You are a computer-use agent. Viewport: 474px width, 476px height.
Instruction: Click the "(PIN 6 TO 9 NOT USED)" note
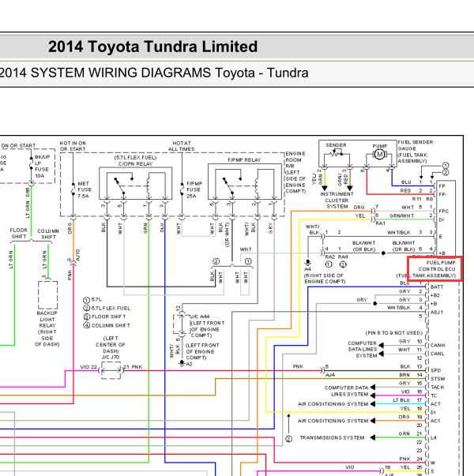coord(393,332)
